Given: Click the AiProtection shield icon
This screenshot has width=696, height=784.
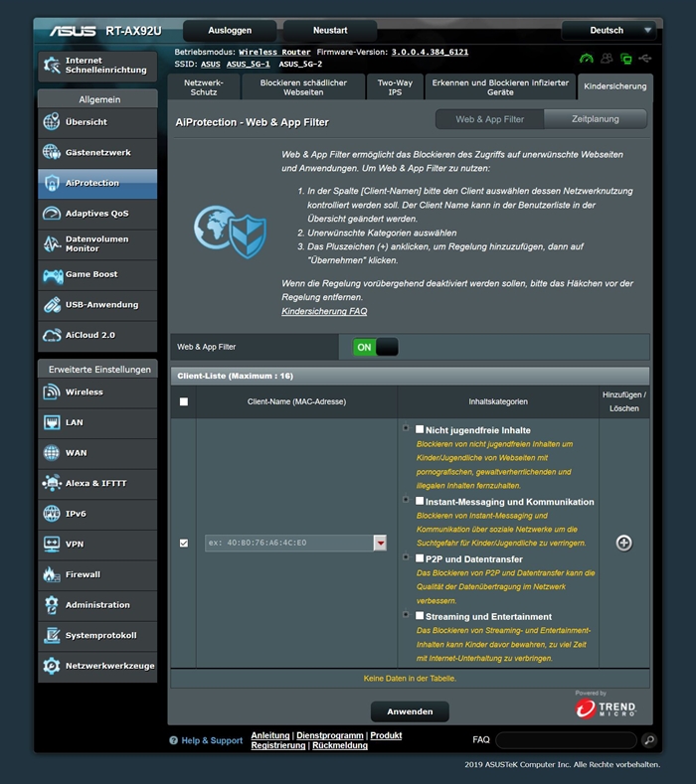Looking at the screenshot, I should coord(52,183).
